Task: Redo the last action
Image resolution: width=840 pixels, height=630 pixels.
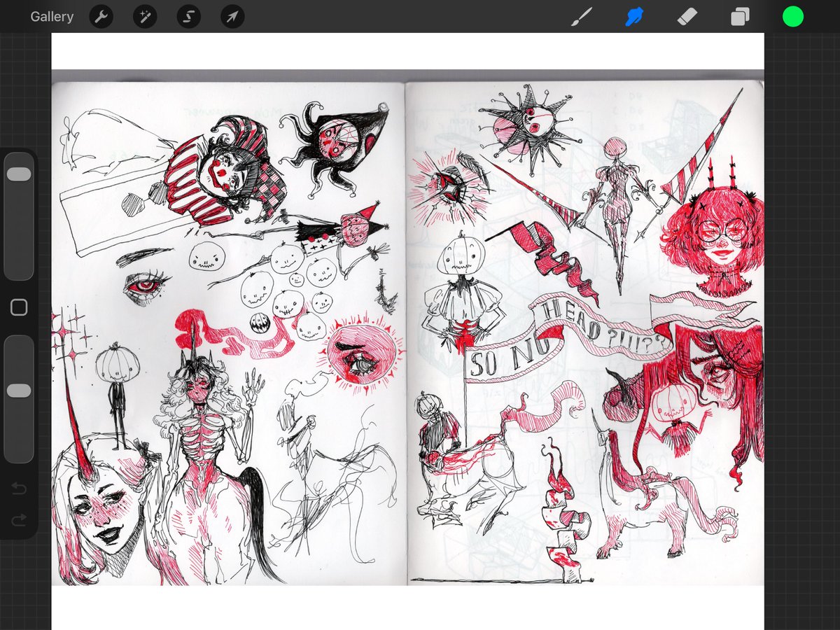Action: [19, 519]
